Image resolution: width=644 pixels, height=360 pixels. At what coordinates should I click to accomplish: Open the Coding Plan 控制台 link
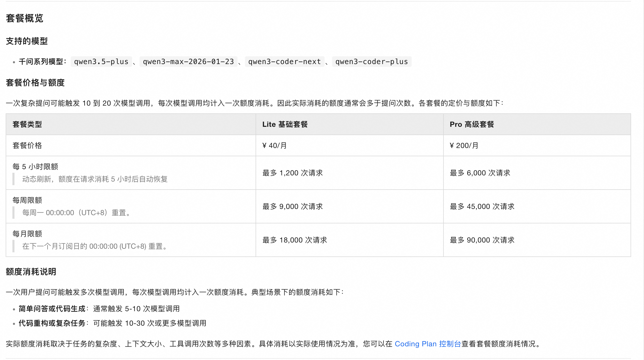pos(428,344)
